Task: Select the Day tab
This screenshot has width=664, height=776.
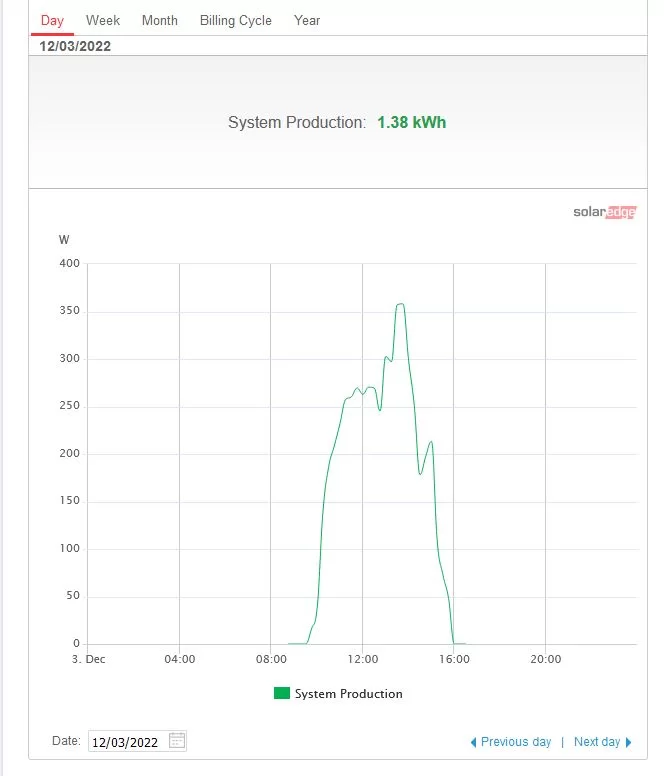Action: pyautogui.click(x=52, y=20)
